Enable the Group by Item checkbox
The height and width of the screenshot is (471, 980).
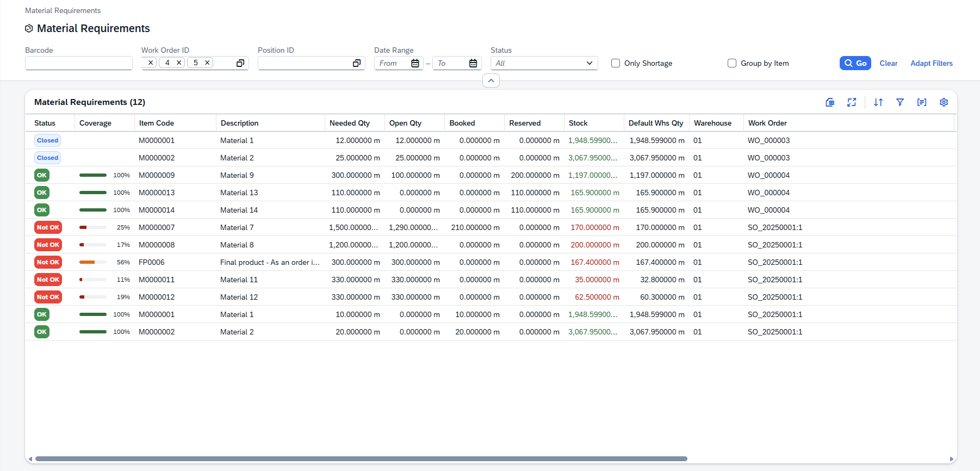pos(732,63)
